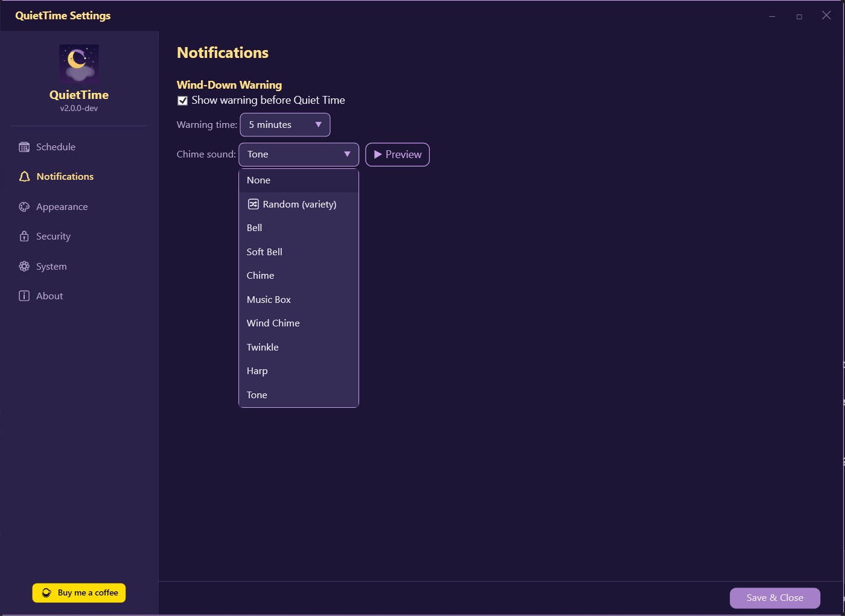Maximize the QuietTime Settings window

[x=799, y=16]
